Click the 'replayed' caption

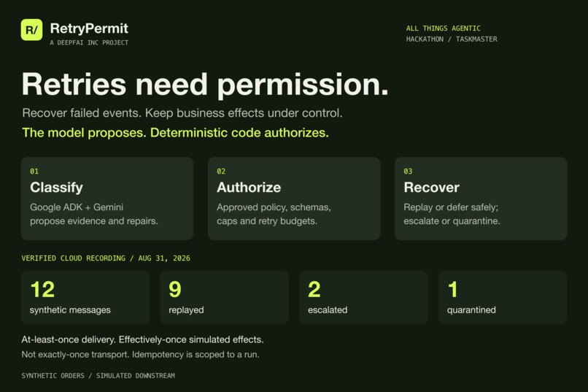tap(186, 310)
